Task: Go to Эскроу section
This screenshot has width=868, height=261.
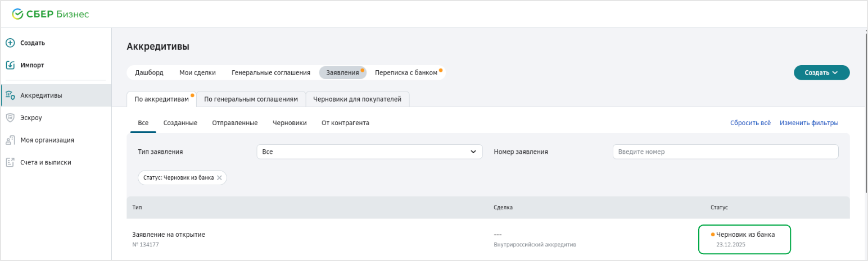Action: 31,118
